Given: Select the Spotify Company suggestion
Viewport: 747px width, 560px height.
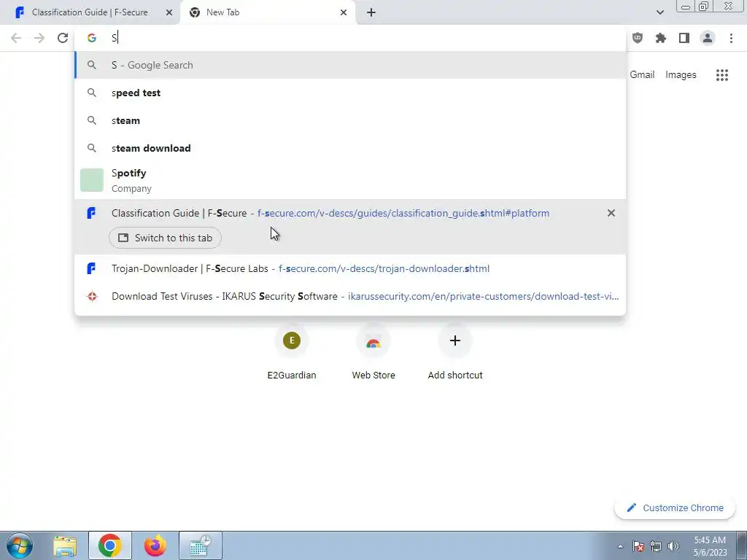Looking at the screenshot, I should coord(350,181).
